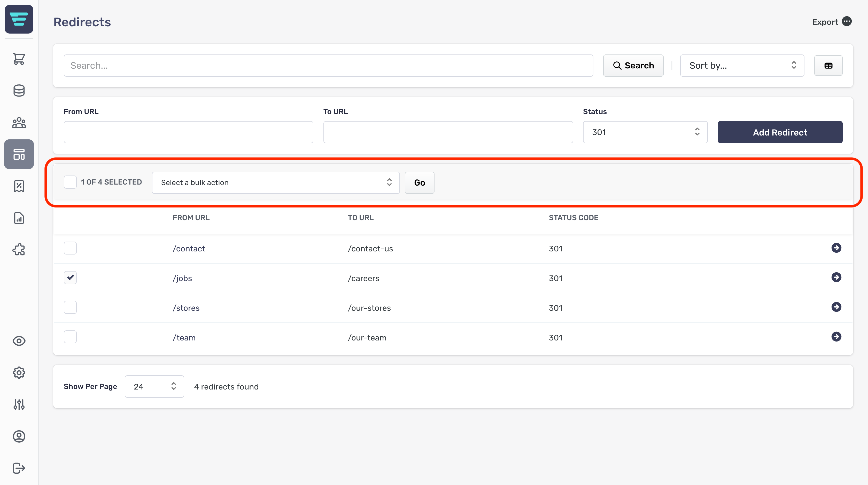Image resolution: width=868 pixels, height=485 pixels.
Task: Click the /contact-us to URL cell
Action: (370, 249)
